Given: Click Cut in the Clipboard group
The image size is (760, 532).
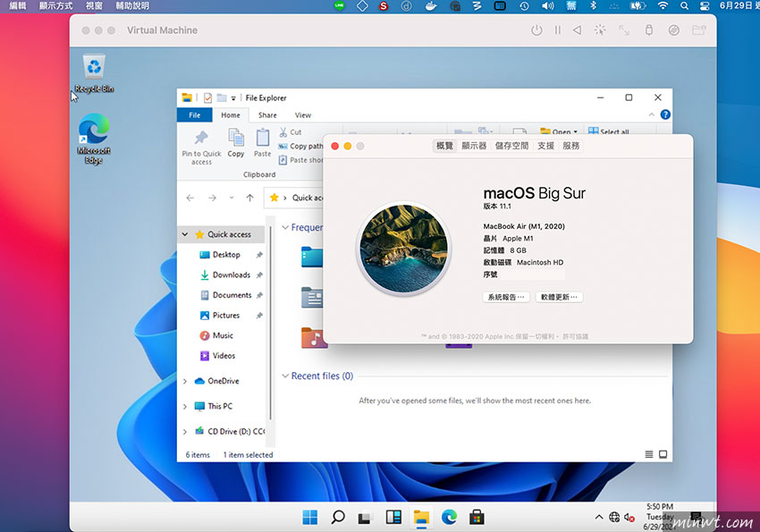Looking at the screenshot, I should [291, 132].
